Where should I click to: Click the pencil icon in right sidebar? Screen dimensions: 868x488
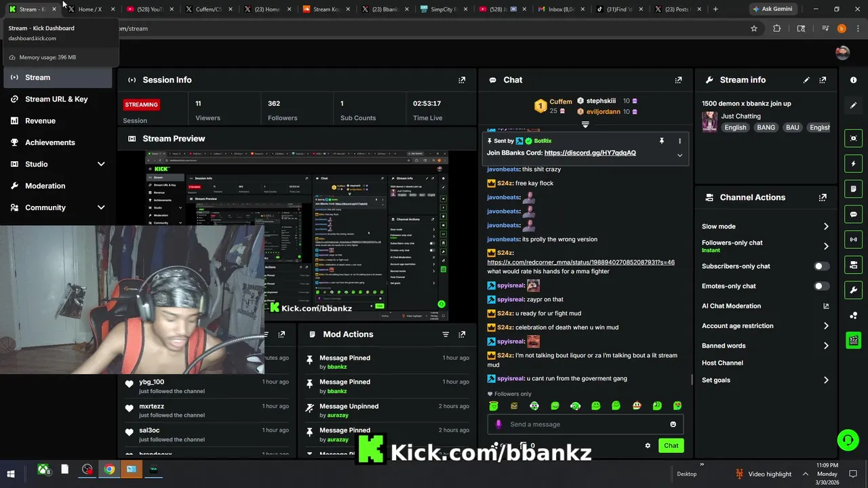[853, 106]
